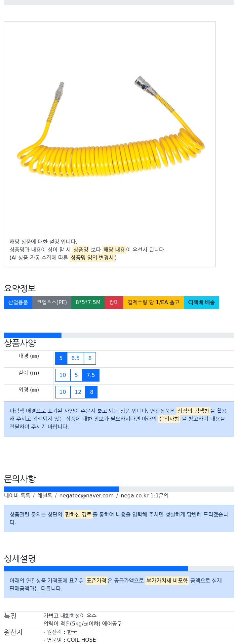Click the yellow 결제수량 당 1/EA 출고 tag
The image size is (238, 644).
(x=153, y=302)
